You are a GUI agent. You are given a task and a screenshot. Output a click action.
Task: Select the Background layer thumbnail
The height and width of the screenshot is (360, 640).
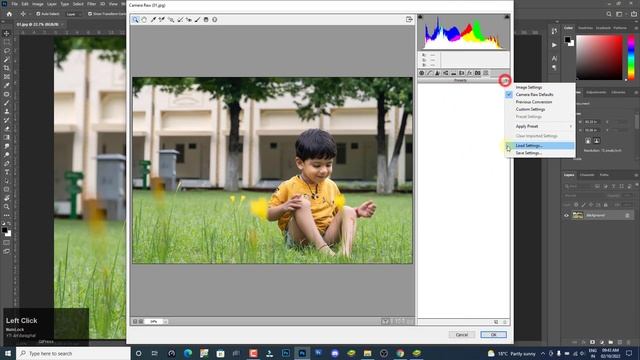click(x=578, y=216)
